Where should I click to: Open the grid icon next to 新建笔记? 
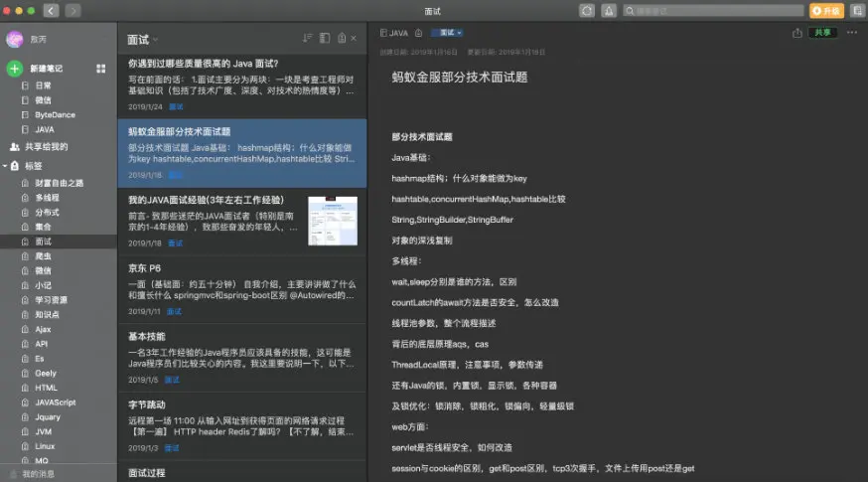(x=100, y=69)
